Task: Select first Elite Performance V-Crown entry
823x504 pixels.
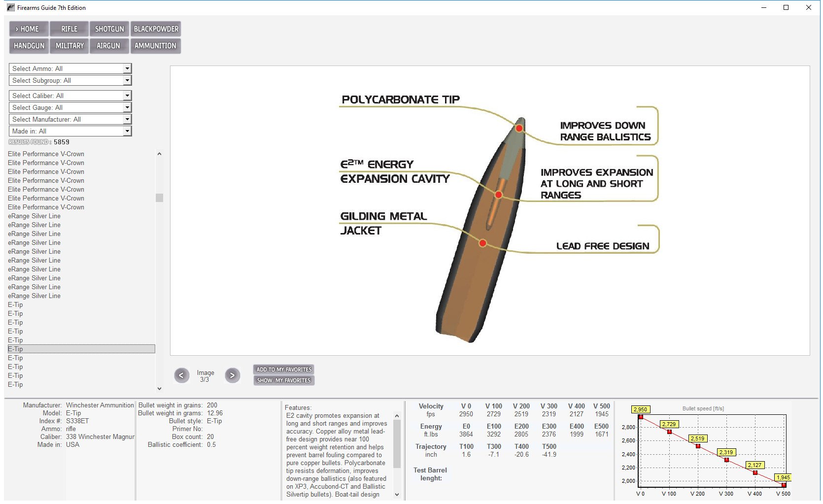Action: pyautogui.click(x=46, y=154)
